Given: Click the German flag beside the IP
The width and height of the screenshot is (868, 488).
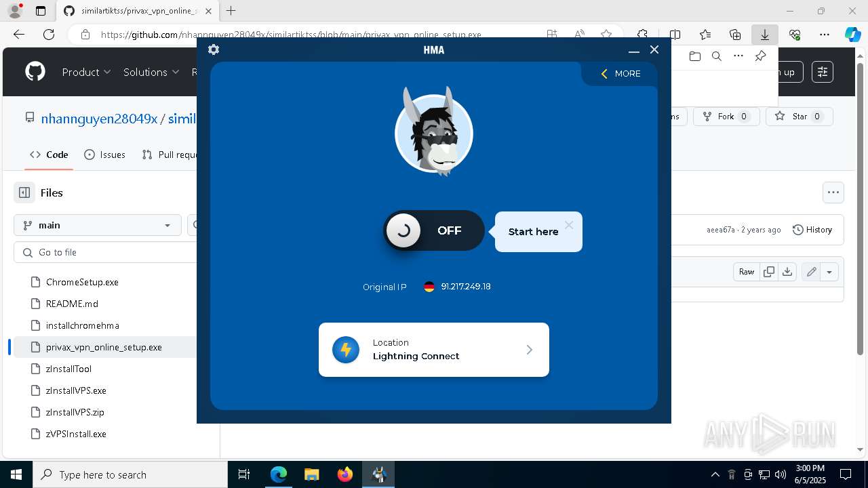Looking at the screenshot, I should (x=429, y=287).
